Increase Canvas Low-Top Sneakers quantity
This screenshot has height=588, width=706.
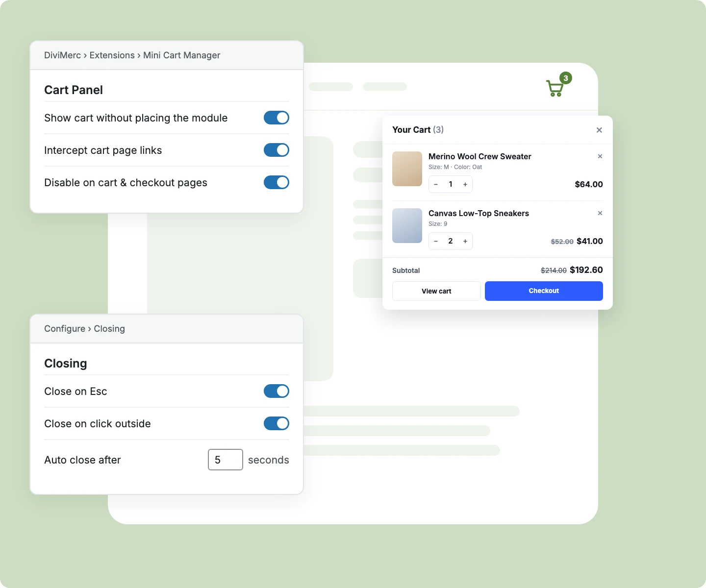tap(465, 241)
